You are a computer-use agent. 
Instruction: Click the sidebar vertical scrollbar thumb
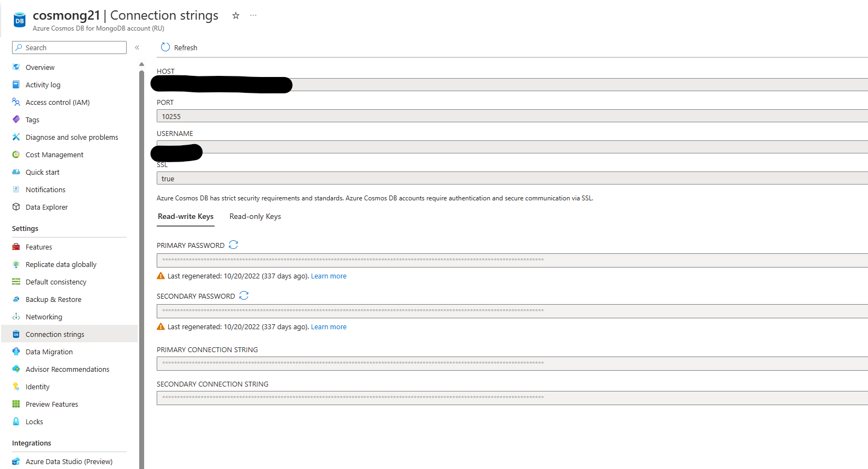click(x=141, y=270)
